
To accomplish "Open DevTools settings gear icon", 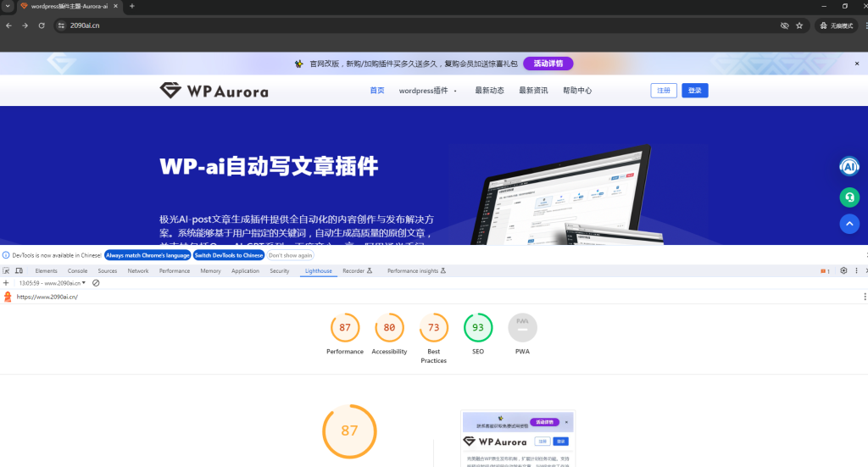I will [843, 271].
